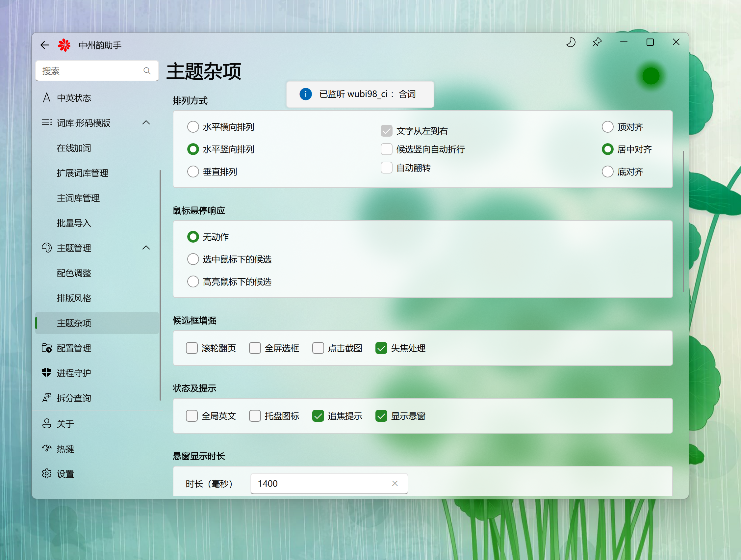This screenshot has width=741, height=560.
Task: Open 配色调整 page
Action: pos(74,273)
